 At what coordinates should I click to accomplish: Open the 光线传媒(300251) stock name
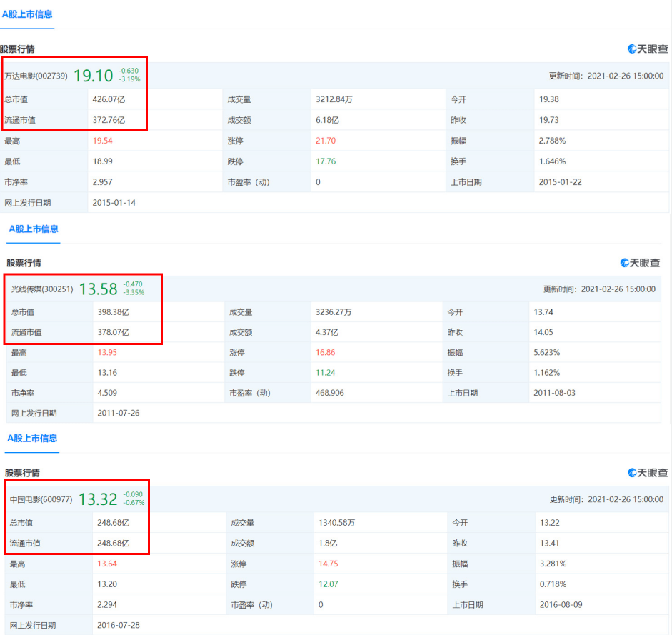click(x=42, y=289)
